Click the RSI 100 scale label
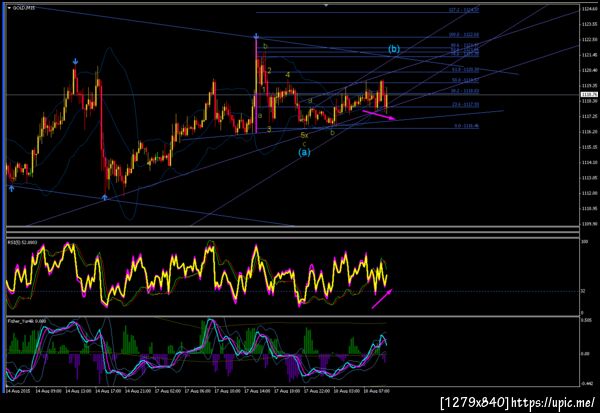The width and height of the screenshot is (600, 413). (x=584, y=242)
